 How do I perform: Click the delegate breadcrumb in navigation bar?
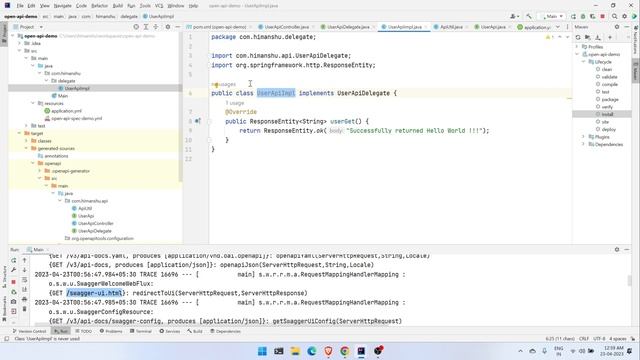[129, 16]
